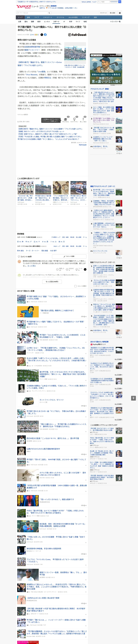Screen dimensions: 138x644
Task: Open トピックス一覧 link
Action: 115,21
